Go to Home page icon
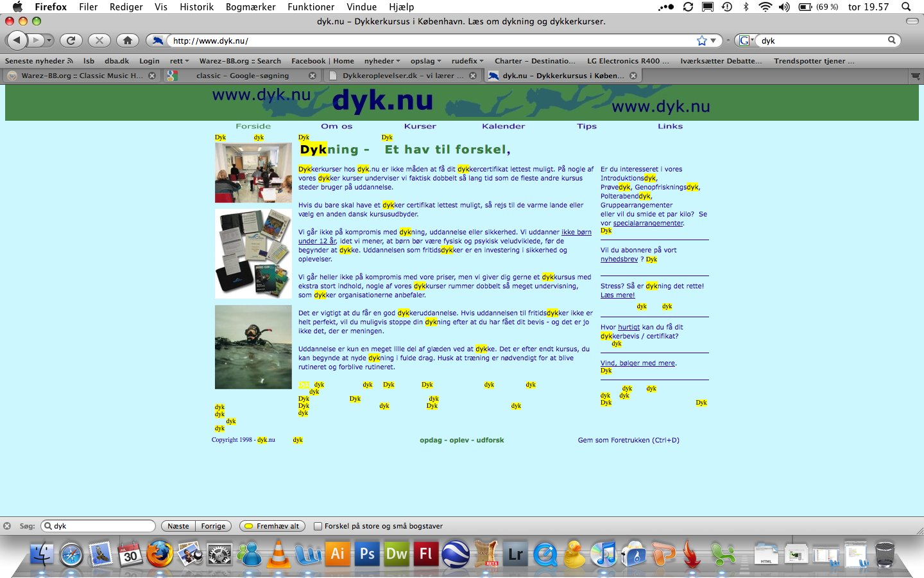The width and height of the screenshot is (924, 578). tap(128, 40)
